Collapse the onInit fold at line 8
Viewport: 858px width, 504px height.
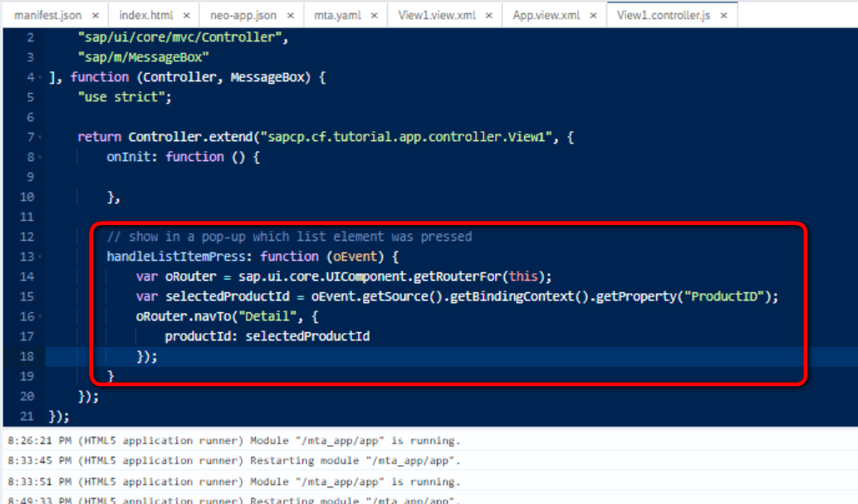click(x=40, y=158)
